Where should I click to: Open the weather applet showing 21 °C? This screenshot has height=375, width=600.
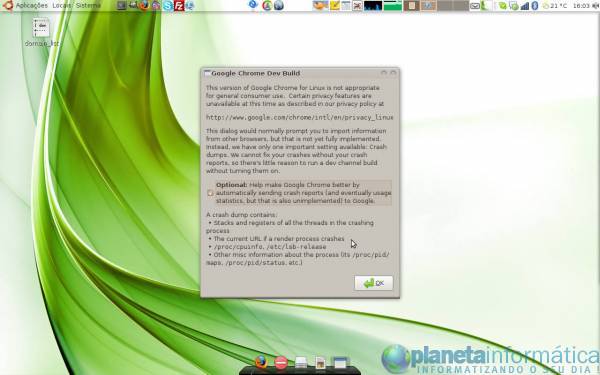click(x=554, y=6)
